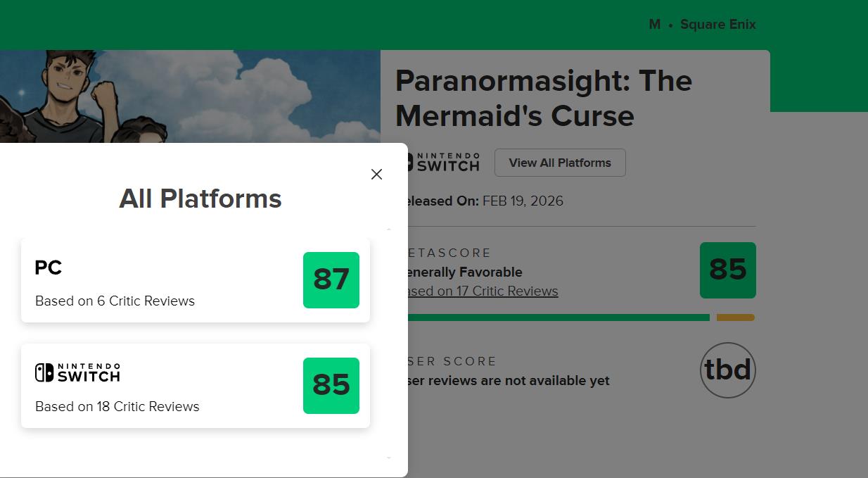This screenshot has height=478, width=868.
Task: Click the scroll down arrow in the platforms list
Action: [389, 458]
